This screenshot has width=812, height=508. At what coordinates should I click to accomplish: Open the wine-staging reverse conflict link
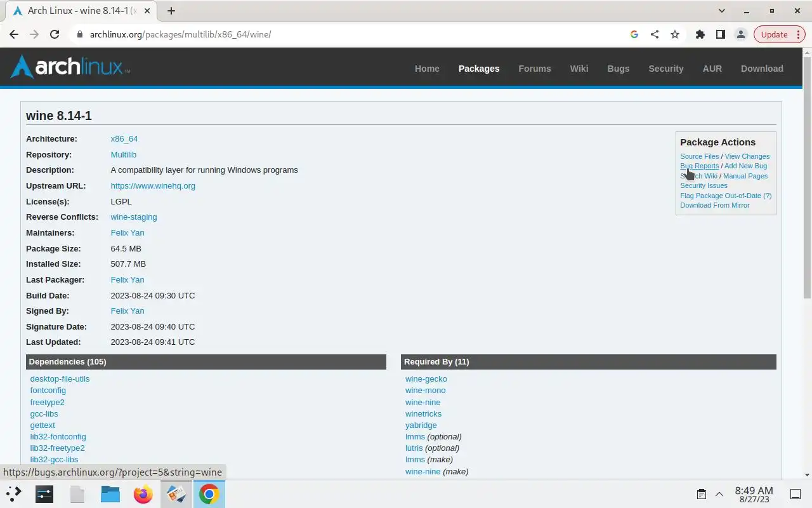[134, 217]
